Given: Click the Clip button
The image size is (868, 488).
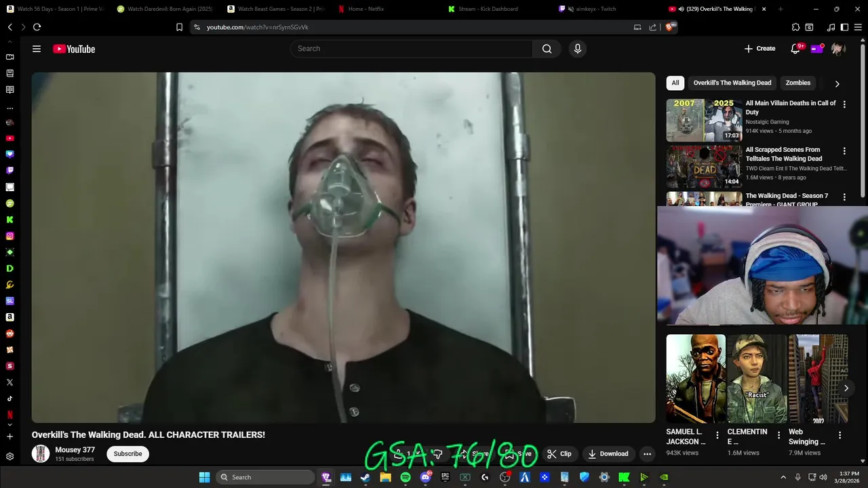Looking at the screenshot, I should click(x=559, y=454).
